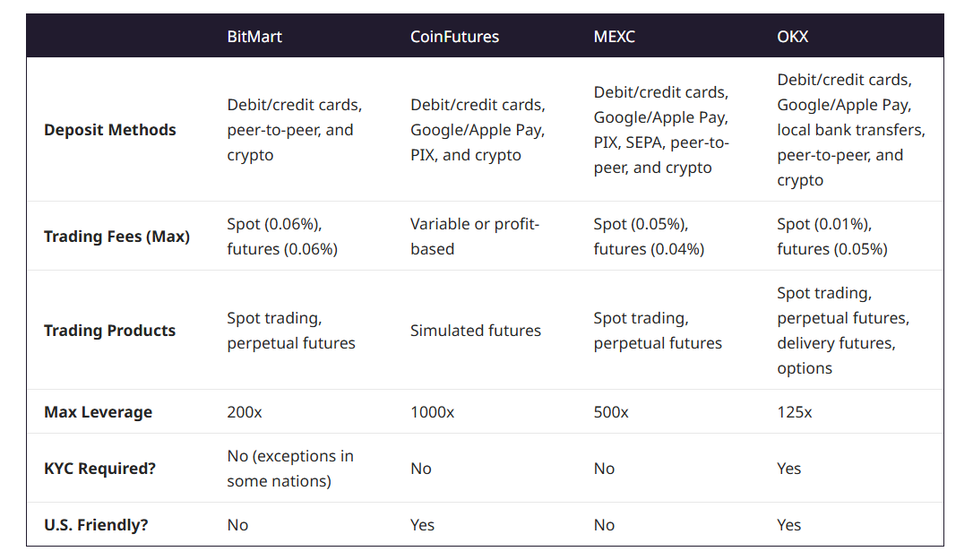Click the CoinFutures column header
Screen dimensions: 973x560
[454, 37]
